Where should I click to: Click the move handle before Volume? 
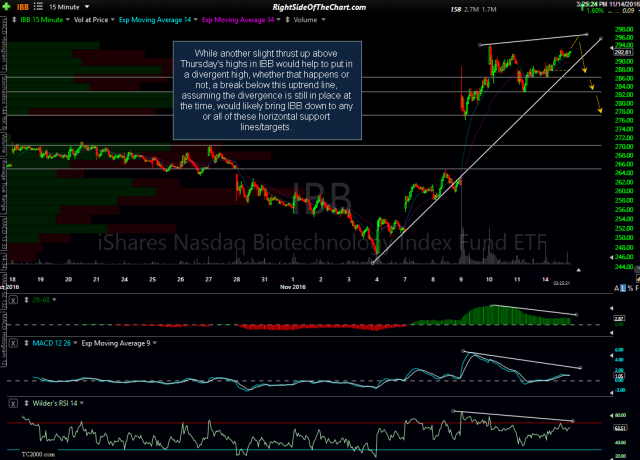[x=287, y=20]
